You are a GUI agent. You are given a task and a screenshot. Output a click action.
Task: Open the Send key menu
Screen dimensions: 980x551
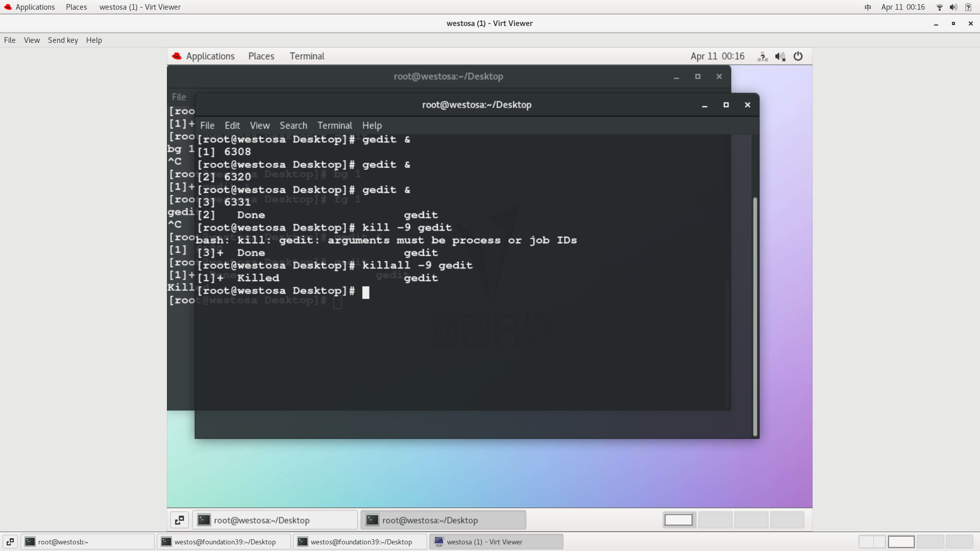tap(63, 40)
